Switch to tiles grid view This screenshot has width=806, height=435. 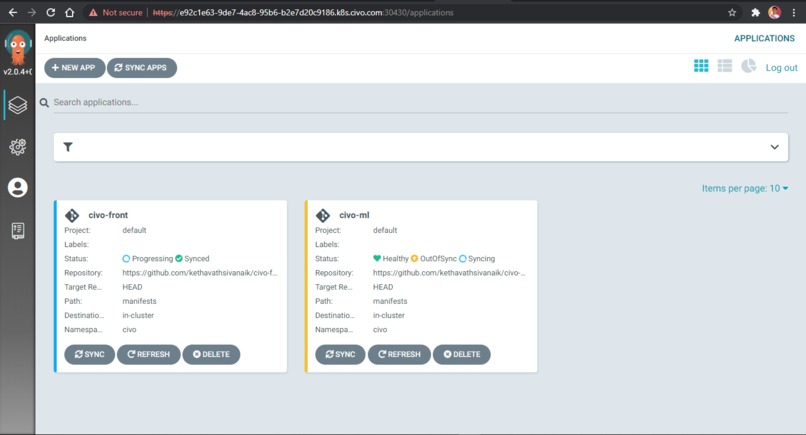click(701, 66)
